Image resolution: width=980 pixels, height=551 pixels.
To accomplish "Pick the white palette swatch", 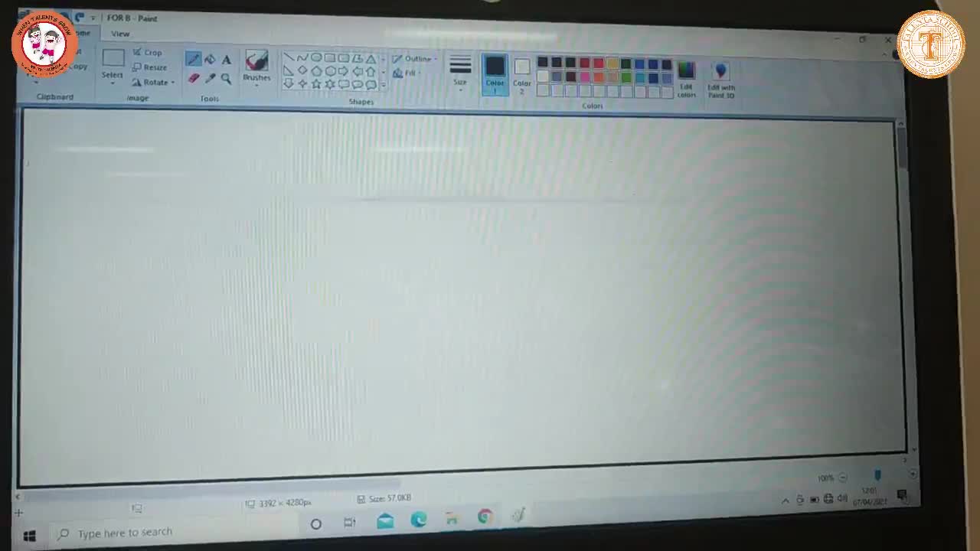I will tap(543, 77).
